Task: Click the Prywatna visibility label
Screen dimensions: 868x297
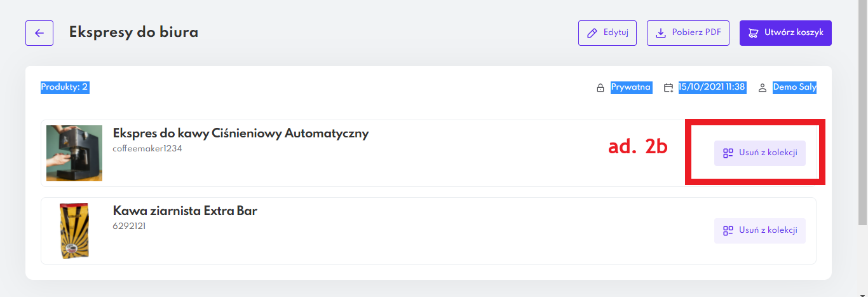Action: coord(632,88)
